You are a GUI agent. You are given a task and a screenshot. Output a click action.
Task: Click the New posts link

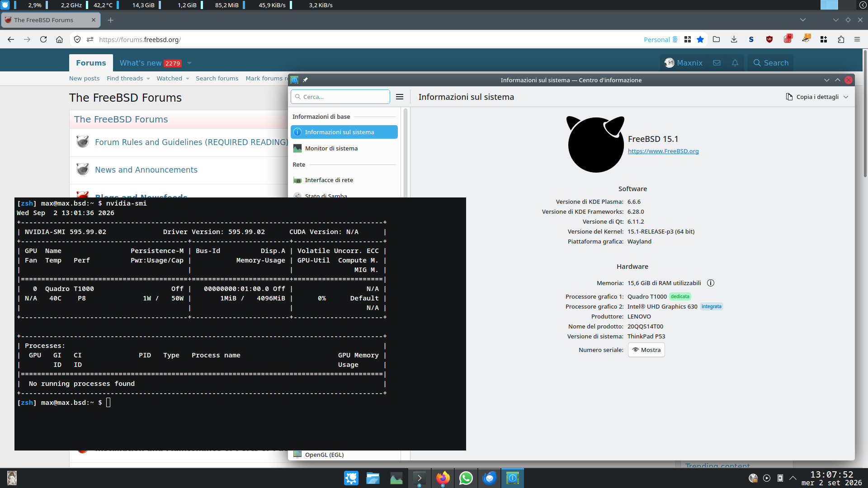point(84,79)
